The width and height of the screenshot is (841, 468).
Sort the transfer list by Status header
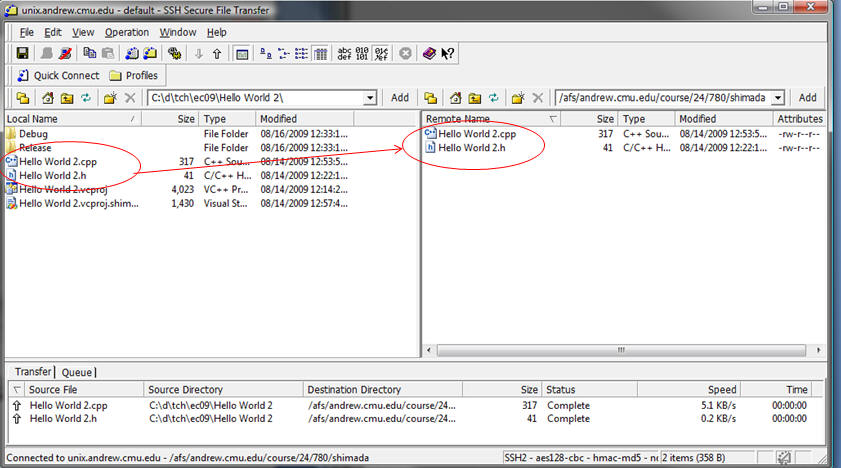point(589,389)
